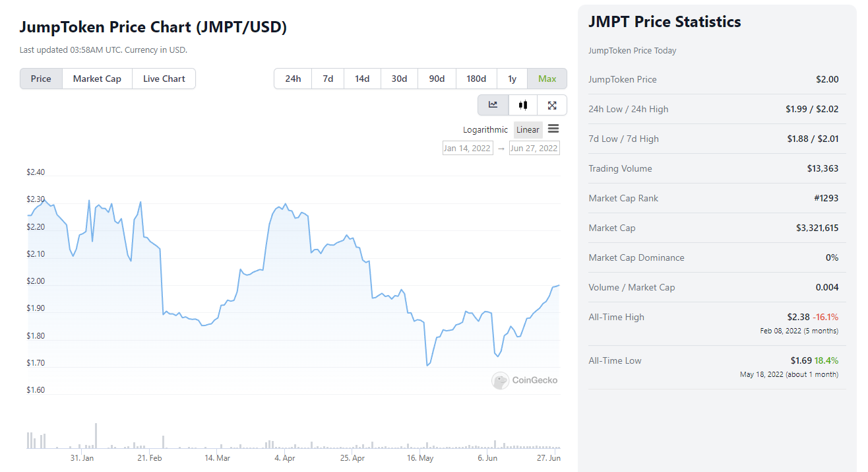
Task: Open the Live Chart tab
Action: 164,79
